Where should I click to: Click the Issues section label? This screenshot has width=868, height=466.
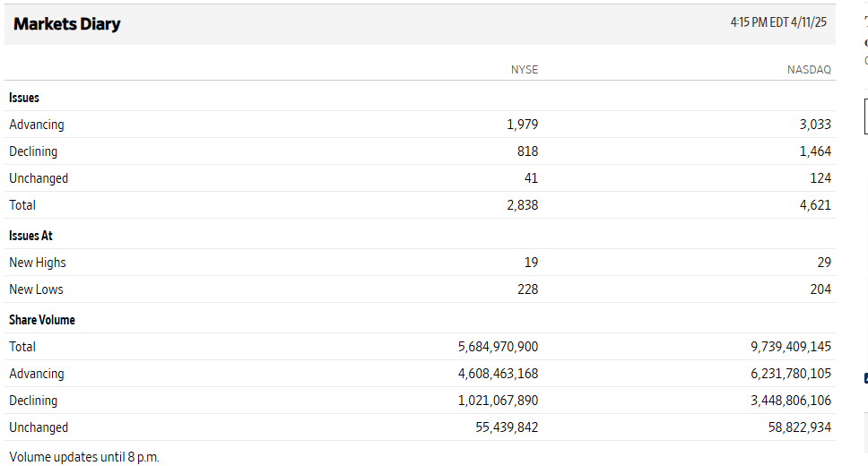pos(24,98)
